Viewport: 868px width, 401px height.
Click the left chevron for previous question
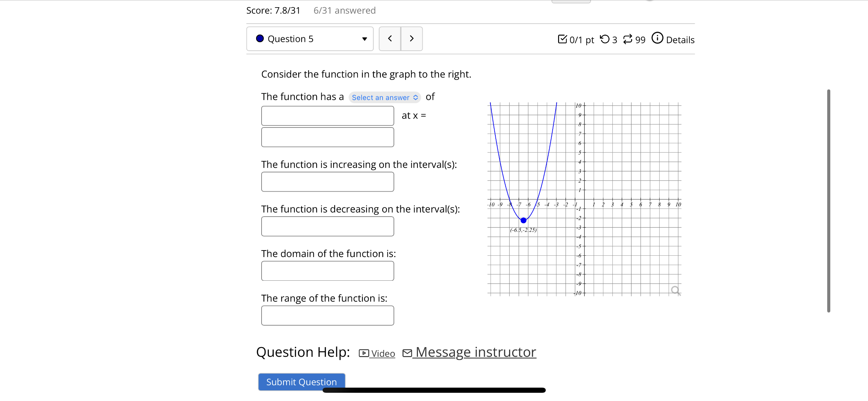389,38
